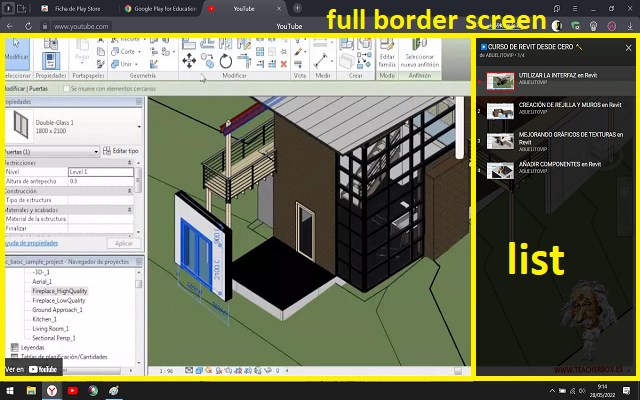The image size is (640, 400).
Task: Close the YouTube tab
Action: (279, 8)
